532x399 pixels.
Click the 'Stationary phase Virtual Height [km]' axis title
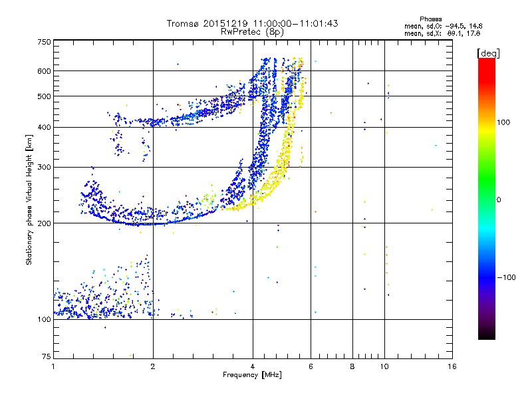[x=29, y=200]
